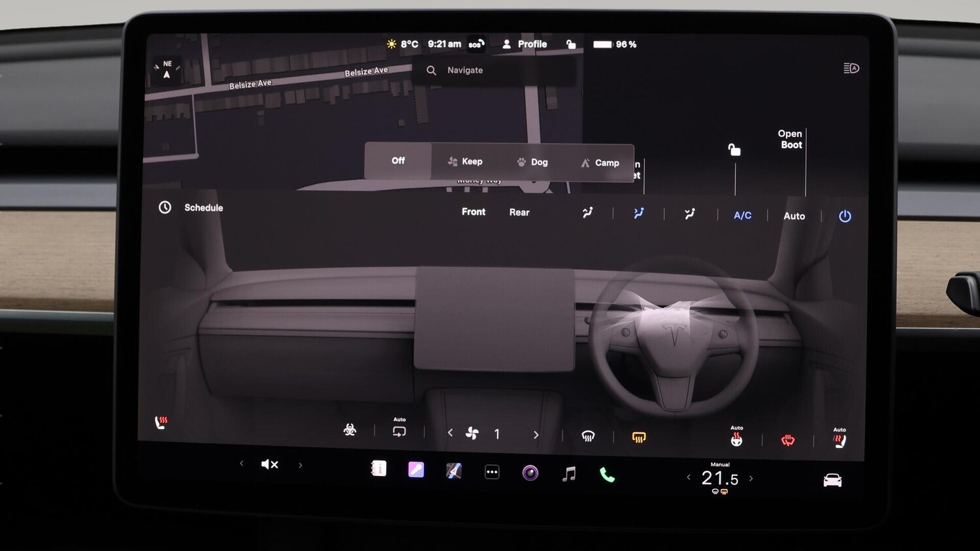Activate the front windscreen defroster
This screenshot has width=980, height=551.
point(587,435)
